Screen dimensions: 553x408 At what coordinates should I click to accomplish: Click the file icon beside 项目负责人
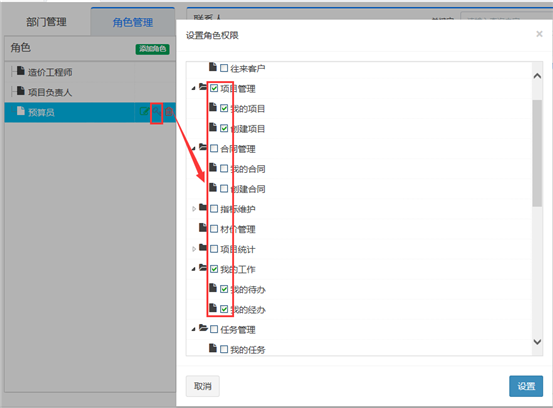[x=21, y=91]
